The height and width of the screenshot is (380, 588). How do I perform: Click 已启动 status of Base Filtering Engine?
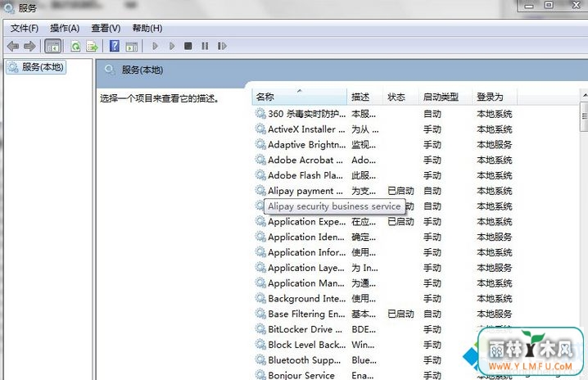pyautogui.click(x=400, y=314)
